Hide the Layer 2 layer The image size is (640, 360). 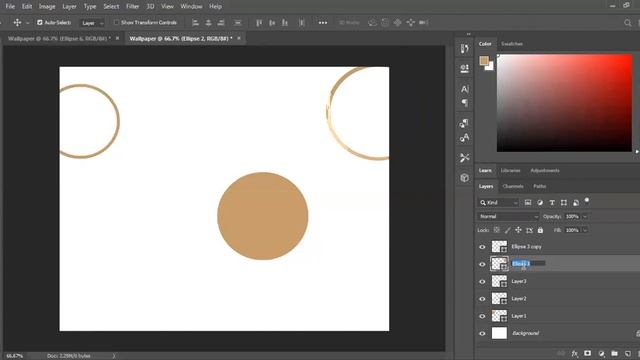(x=482, y=299)
